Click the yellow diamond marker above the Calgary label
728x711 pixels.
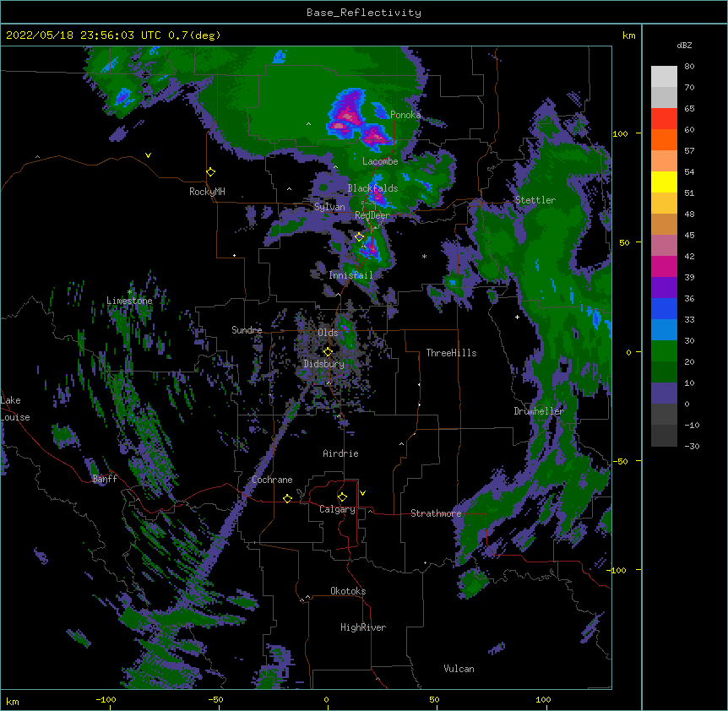(x=342, y=497)
